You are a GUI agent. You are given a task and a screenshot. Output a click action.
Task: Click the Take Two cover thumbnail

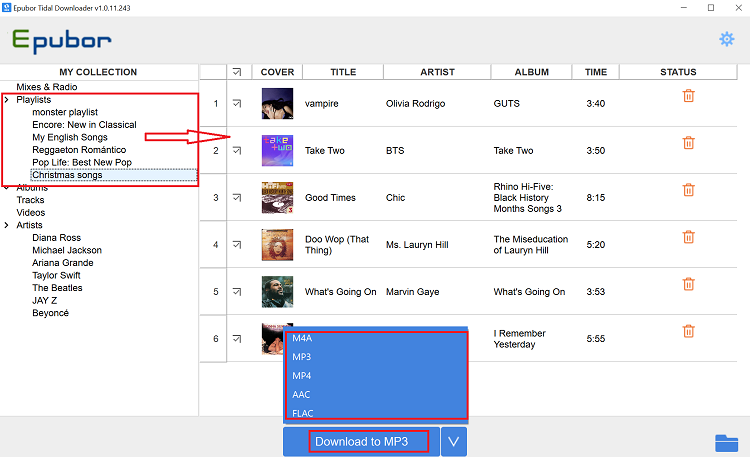pyautogui.click(x=277, y=150)
